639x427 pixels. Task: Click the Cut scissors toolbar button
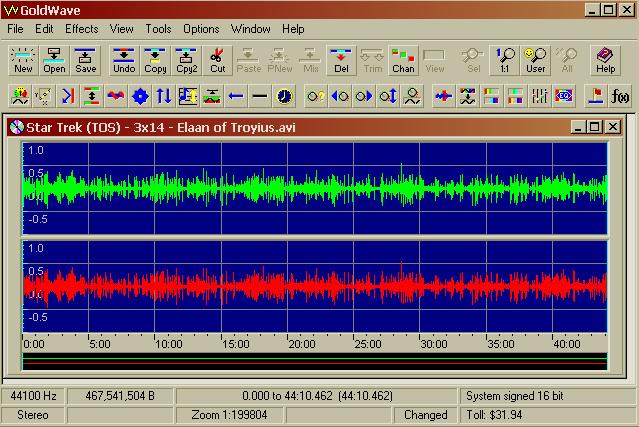pyautogui.click(x=218, y=60)
